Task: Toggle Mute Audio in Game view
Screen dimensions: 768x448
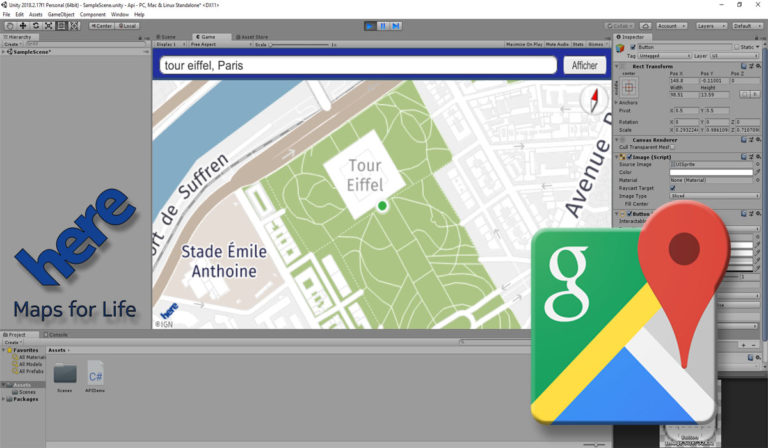Action: (557, 44)
